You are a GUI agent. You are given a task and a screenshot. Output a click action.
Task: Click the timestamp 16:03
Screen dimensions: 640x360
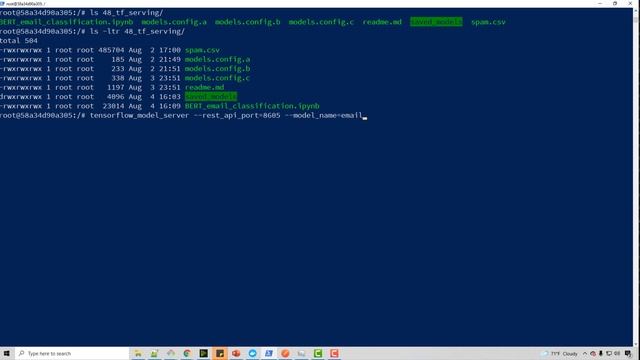tap(170, 97)
